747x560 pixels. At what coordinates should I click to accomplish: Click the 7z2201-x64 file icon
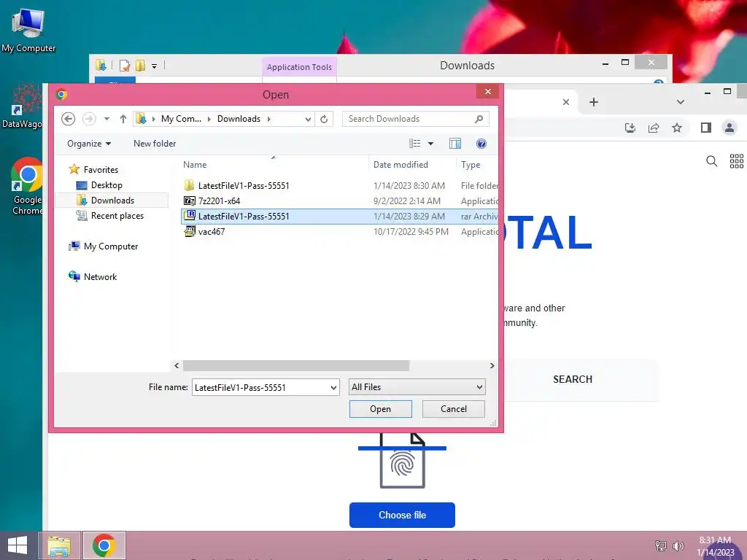[x=190, y=201]
